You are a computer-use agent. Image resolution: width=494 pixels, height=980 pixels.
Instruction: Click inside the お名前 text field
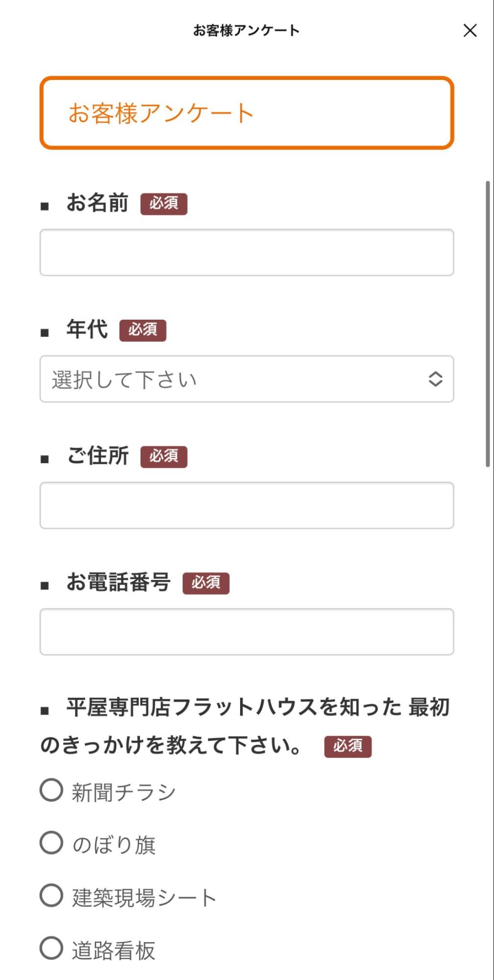(247, 251)
